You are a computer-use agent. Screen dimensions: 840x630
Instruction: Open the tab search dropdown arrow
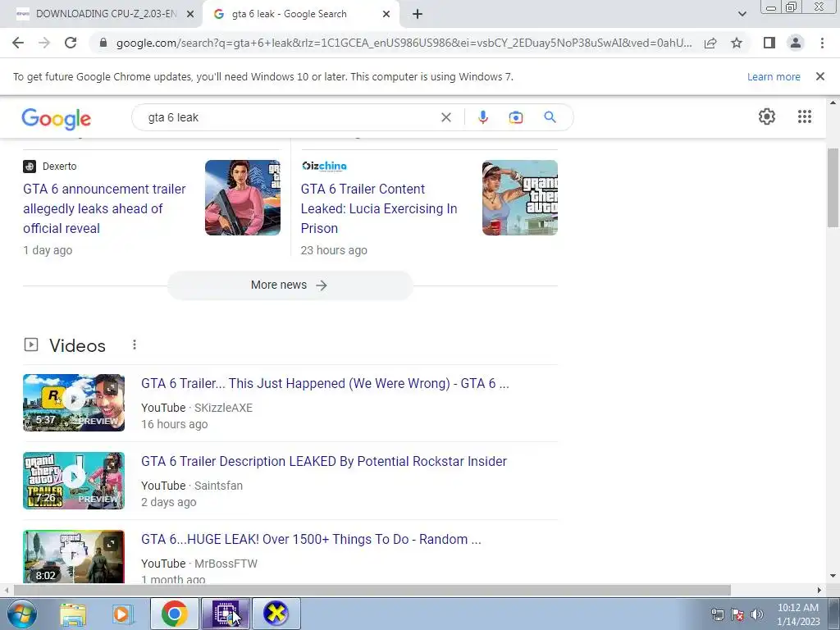pos(742,14)
